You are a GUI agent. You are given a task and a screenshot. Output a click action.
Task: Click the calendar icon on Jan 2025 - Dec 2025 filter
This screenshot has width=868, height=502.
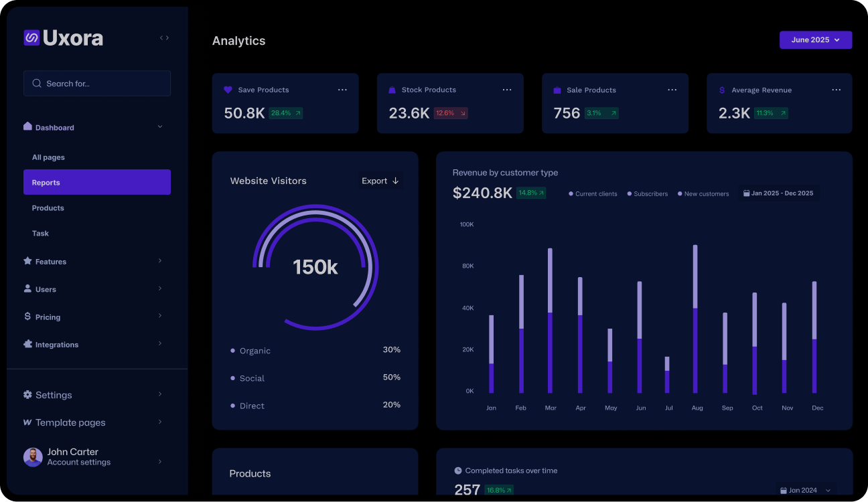click(747, 193)
